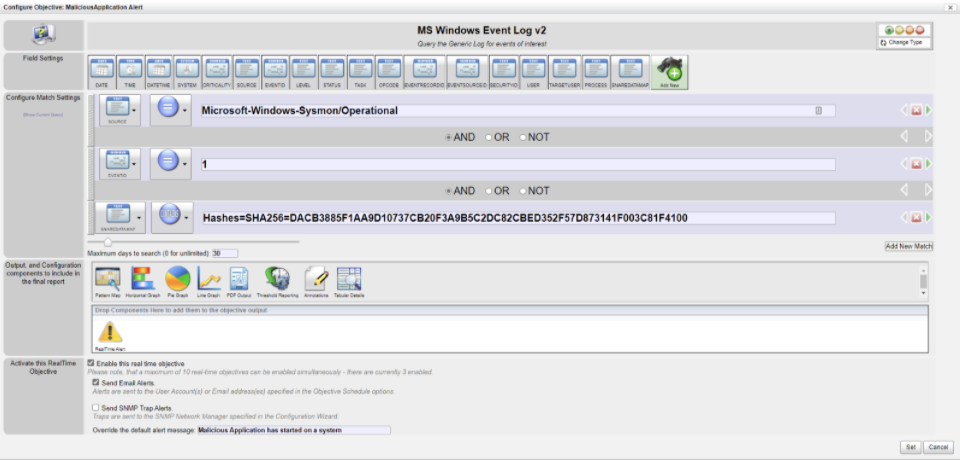Click the Set button
Viewport: 960px width, 460px height.
point(910,447)
